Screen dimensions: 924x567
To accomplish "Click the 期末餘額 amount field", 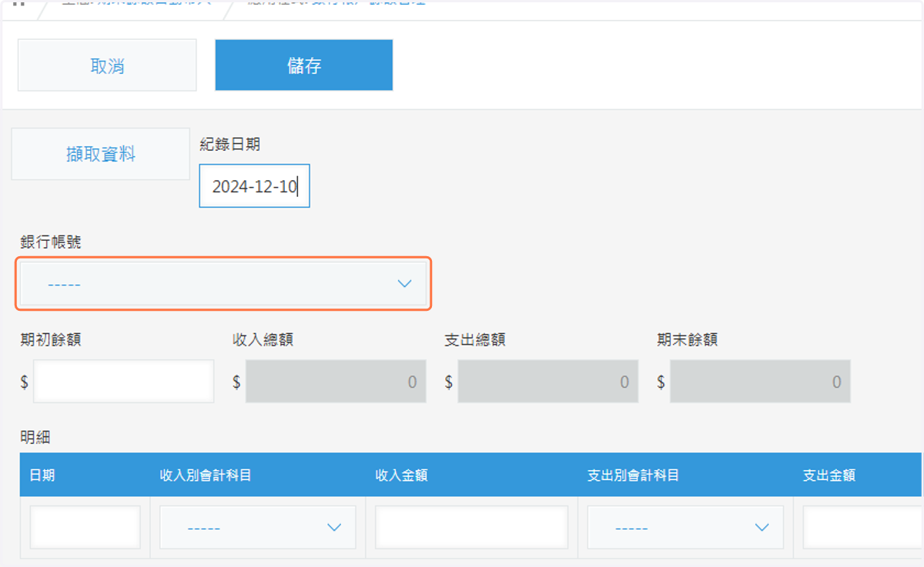I will click(x=760, y=381).
